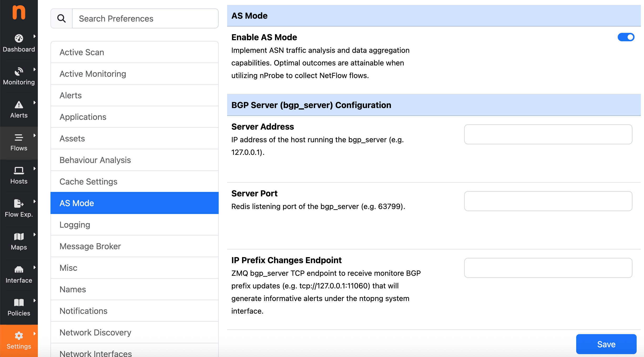The height and width of the screenshot is (357, 644).
Task: Open Names preferences
Action: pyautogui.click(x=135, y=289)
